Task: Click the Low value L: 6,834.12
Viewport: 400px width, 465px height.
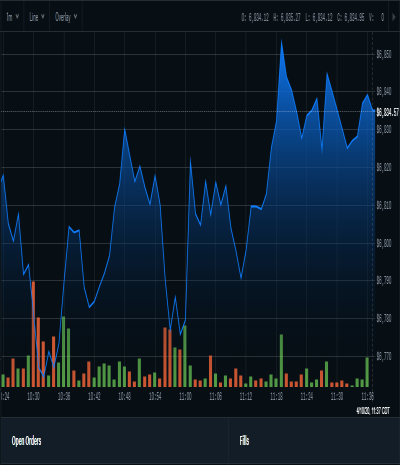Action: point(319,17)
